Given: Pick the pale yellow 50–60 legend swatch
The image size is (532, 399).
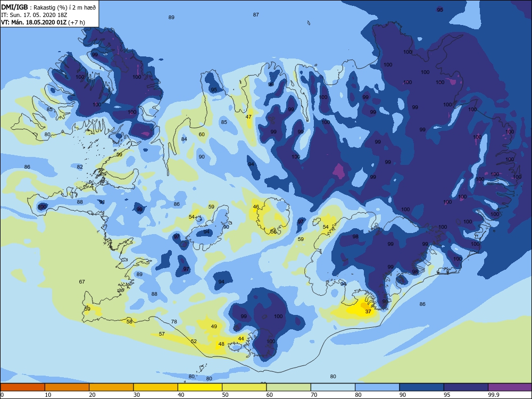Looking at the screenshot, I should click(244, 387).
